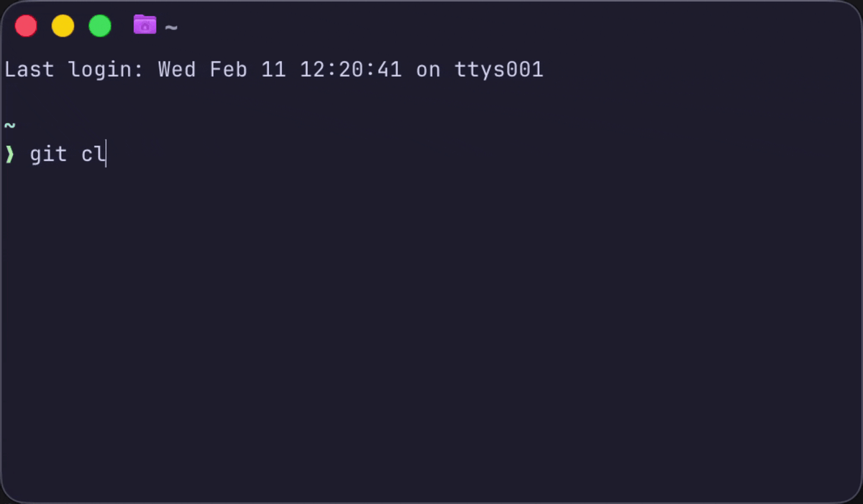This screenshot has width=863, height=504.
Task: Click "Feb" in the last login line
Action: point(228,70)
